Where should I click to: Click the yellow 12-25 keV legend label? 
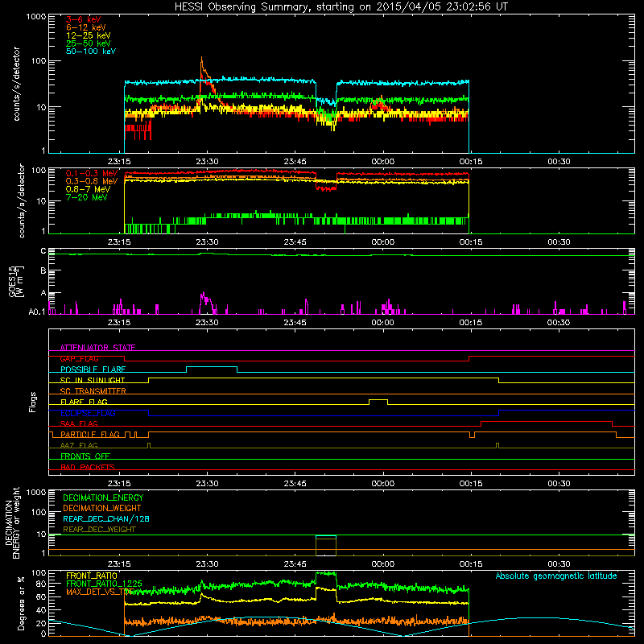click(x=89, y=35)
